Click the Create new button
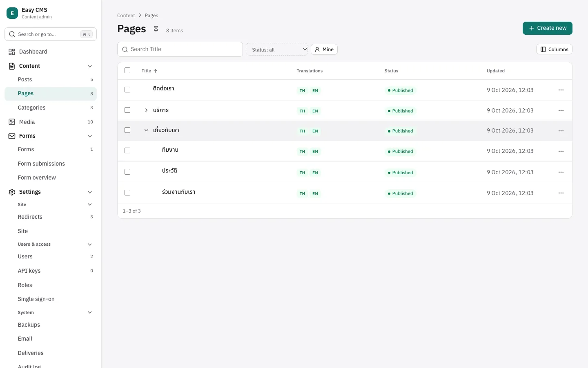The height and width of the screenshot is (368, 588). 548,28
